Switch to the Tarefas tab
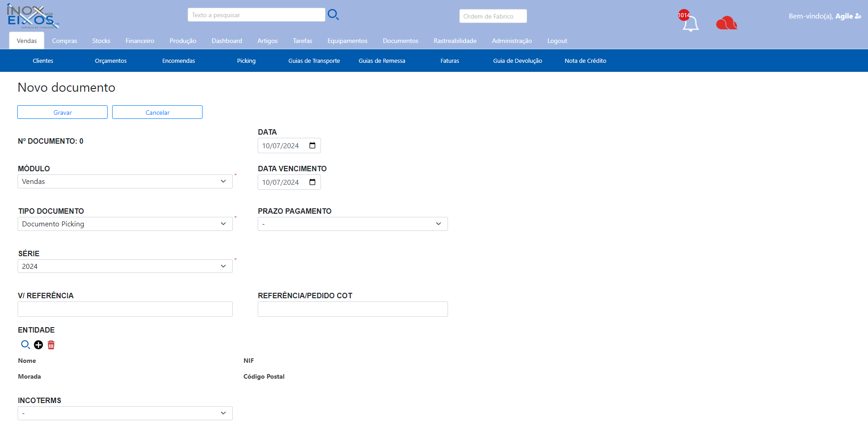 point(302,41)
